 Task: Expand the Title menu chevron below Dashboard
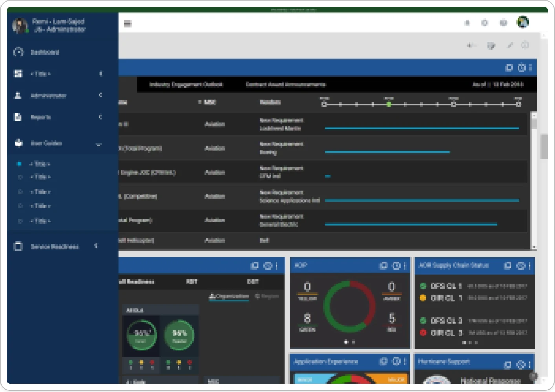point(100,73)
